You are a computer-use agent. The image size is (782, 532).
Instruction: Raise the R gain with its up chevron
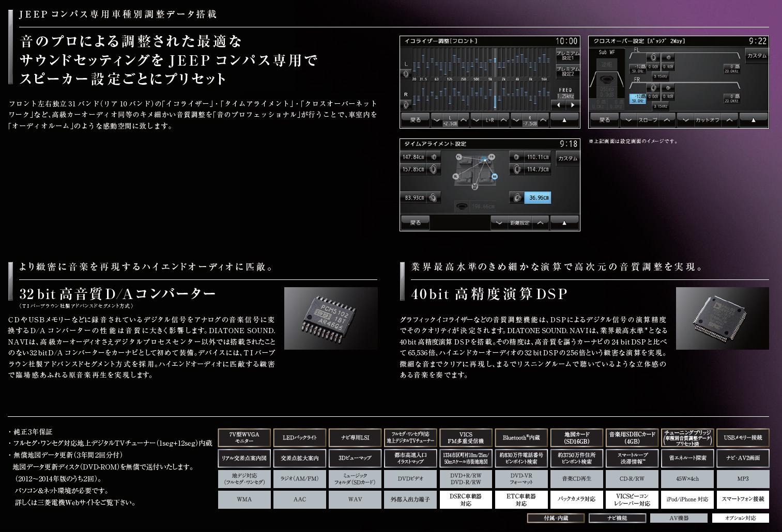pyautogui.click(x=543, y=120)
